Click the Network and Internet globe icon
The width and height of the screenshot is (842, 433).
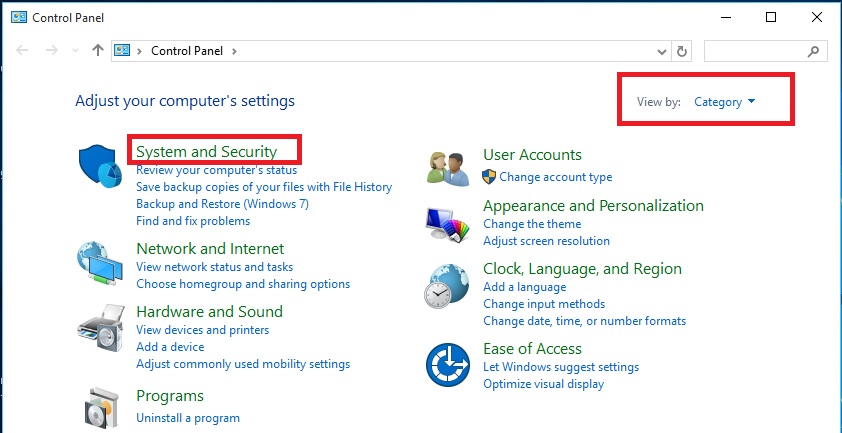[100, 265]
